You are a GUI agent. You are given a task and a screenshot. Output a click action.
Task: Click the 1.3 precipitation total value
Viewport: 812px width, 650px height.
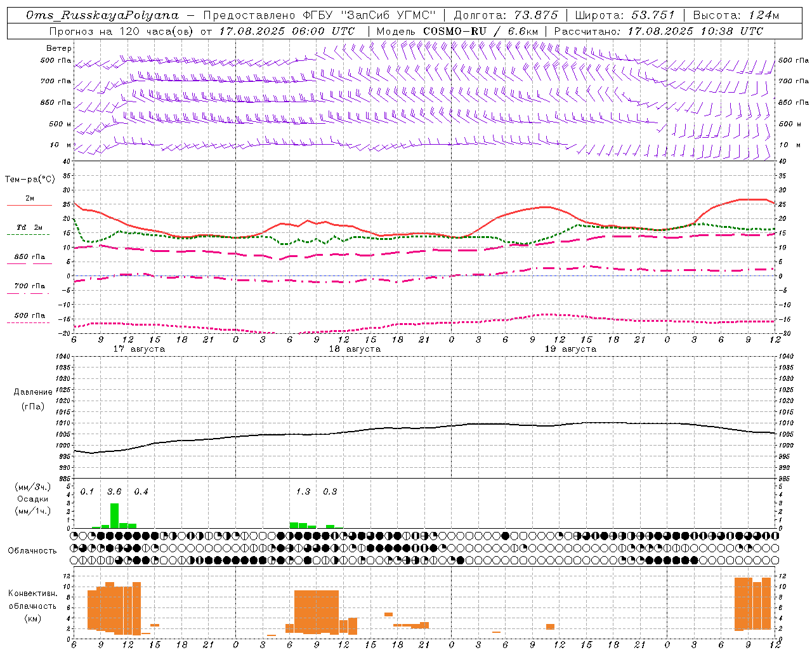tap(303, 491)
